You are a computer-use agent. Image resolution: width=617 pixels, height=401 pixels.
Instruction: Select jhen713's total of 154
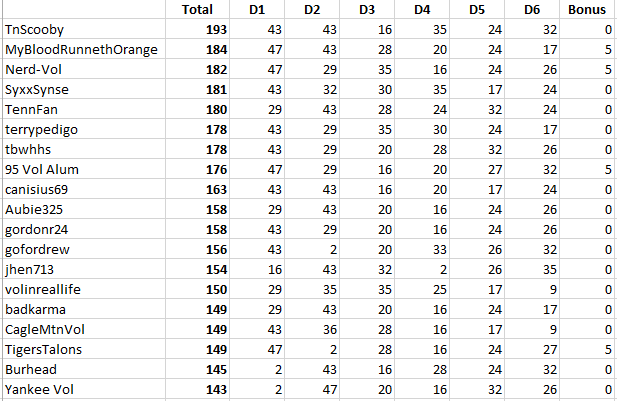tap(216, 269)
